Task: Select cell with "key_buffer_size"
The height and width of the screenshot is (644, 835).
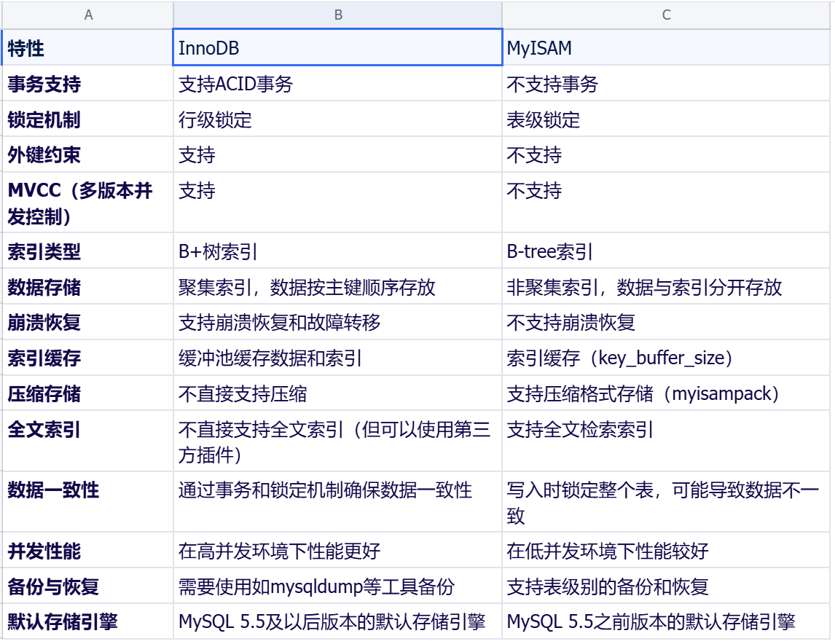Action: [x=666, y=358]
